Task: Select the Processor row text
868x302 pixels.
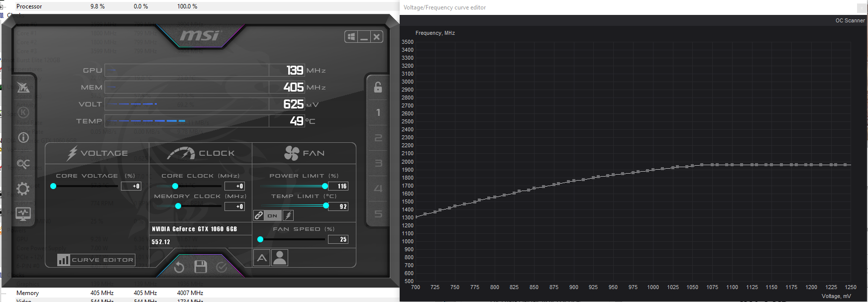Action: pos(29,6)
